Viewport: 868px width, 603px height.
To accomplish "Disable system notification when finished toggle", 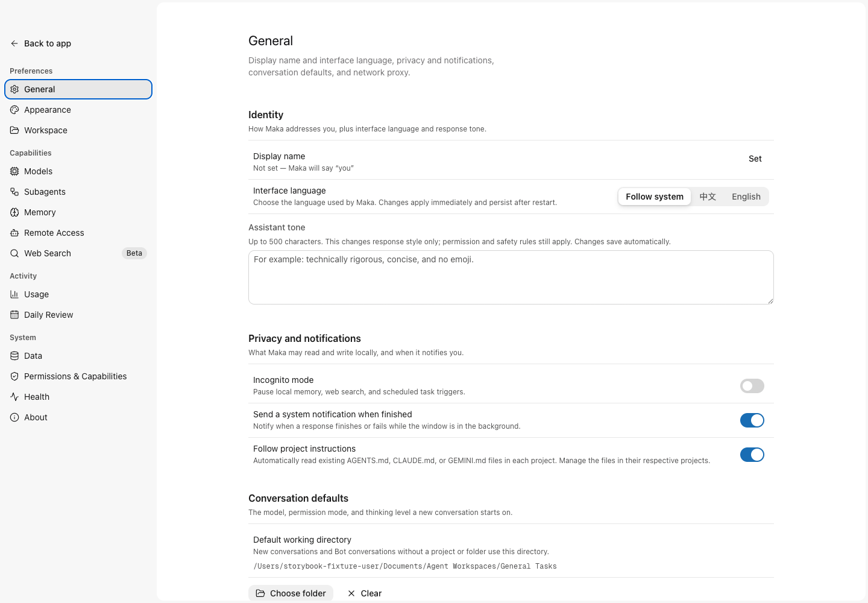I will pos(752,420).
